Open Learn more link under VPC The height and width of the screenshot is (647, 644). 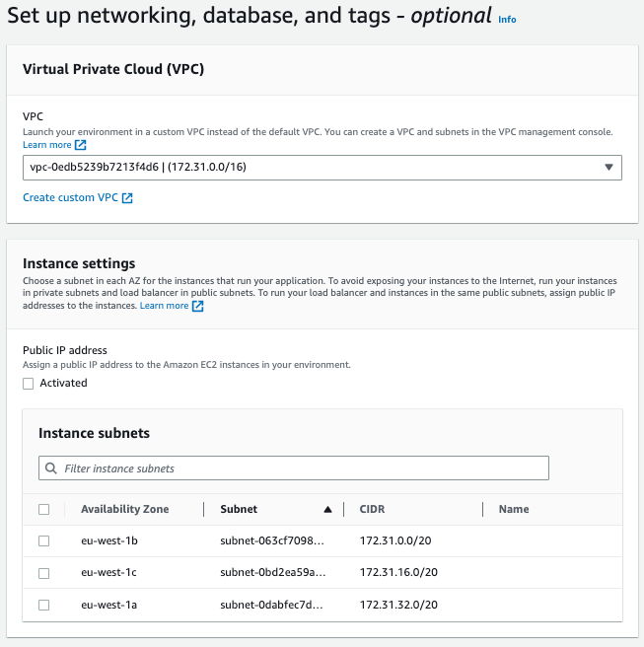click(x=47, y=145)
